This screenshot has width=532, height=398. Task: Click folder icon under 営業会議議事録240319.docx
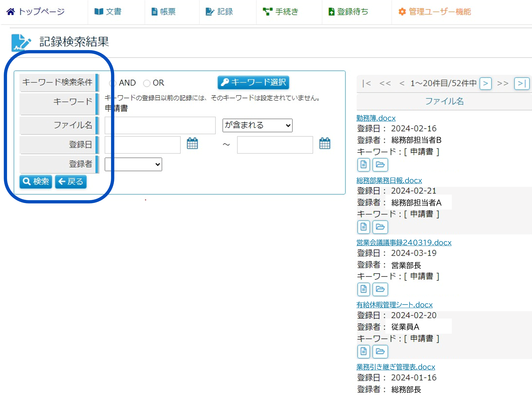tap(380, 289)
